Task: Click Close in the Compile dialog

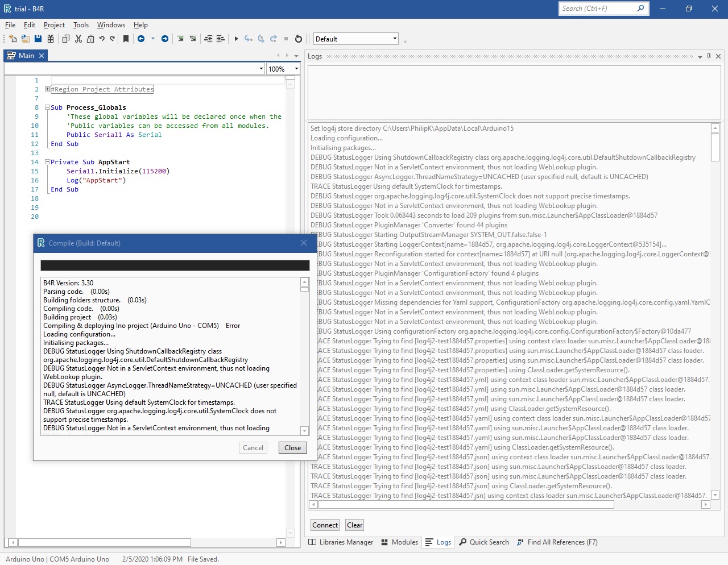Action: pos(292,448)
